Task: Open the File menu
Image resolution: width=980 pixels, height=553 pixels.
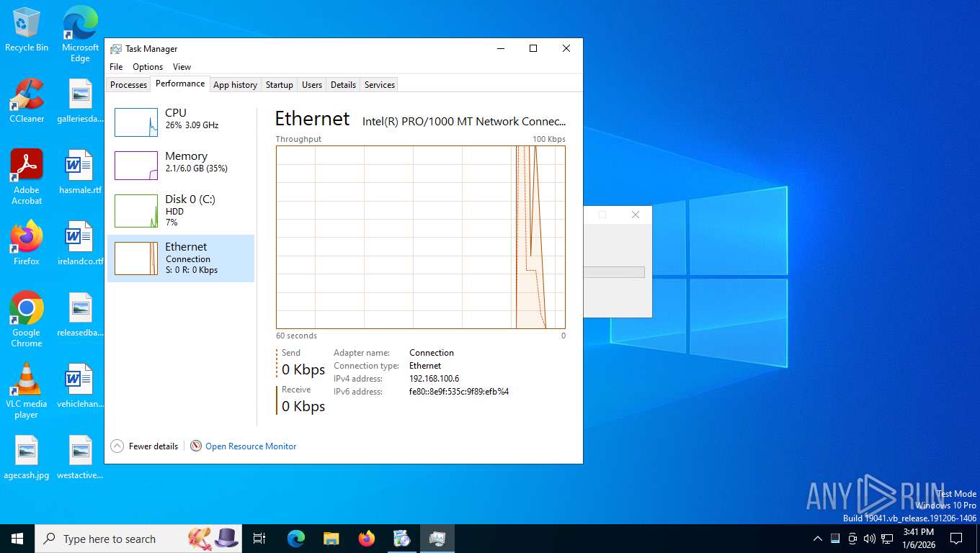Action: (116, 67)
